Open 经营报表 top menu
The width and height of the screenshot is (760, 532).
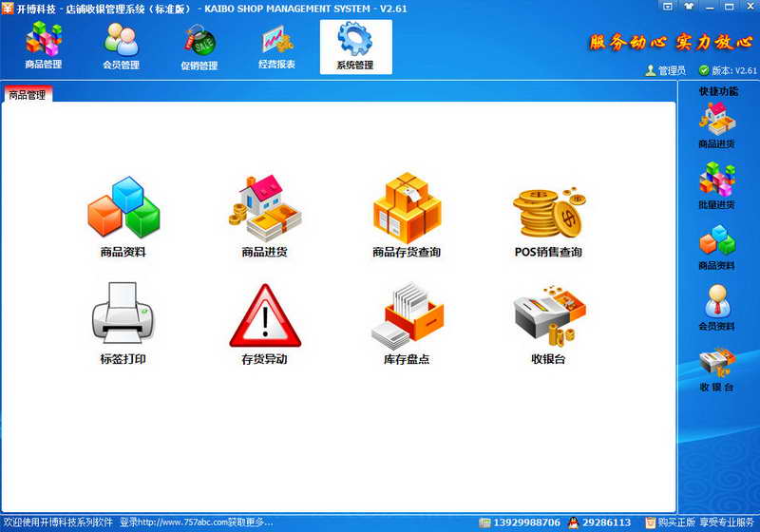(276, 47)
